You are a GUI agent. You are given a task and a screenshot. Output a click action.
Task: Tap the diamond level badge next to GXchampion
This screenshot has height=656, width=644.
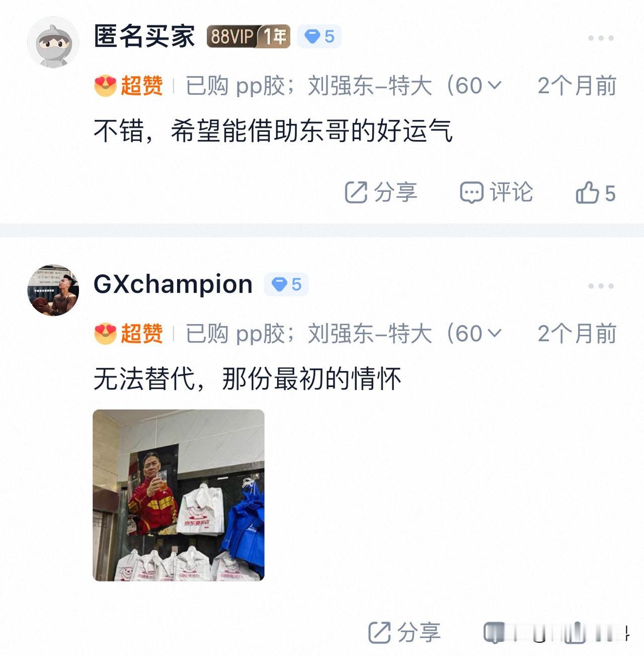point(286,284)
